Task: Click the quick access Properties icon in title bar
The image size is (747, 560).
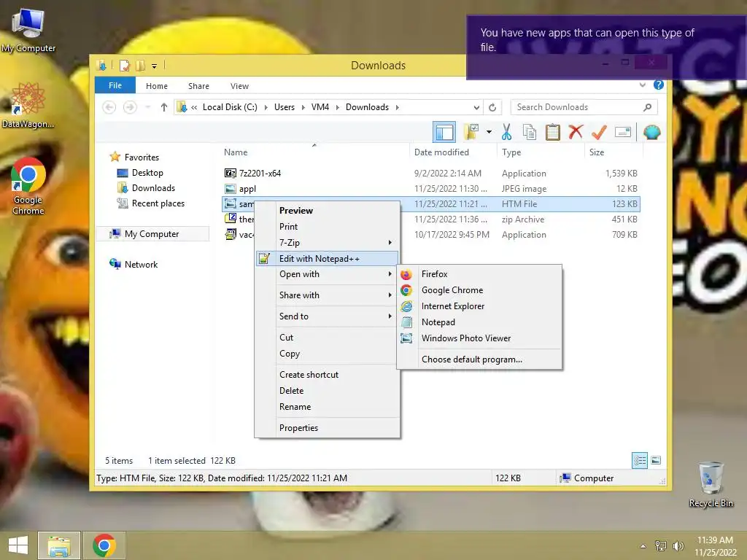Action: click(124, 65)
